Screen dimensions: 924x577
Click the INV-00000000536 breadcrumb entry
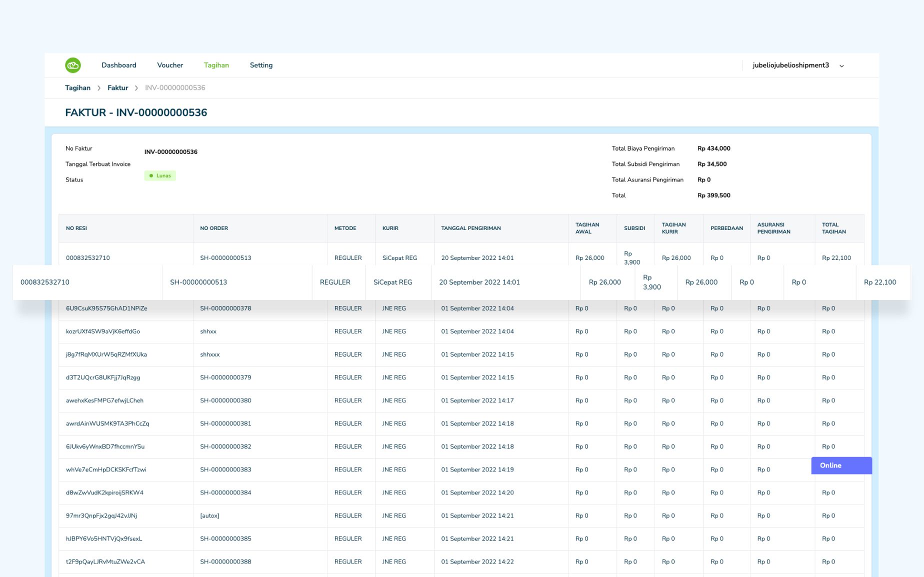[174, 87]
